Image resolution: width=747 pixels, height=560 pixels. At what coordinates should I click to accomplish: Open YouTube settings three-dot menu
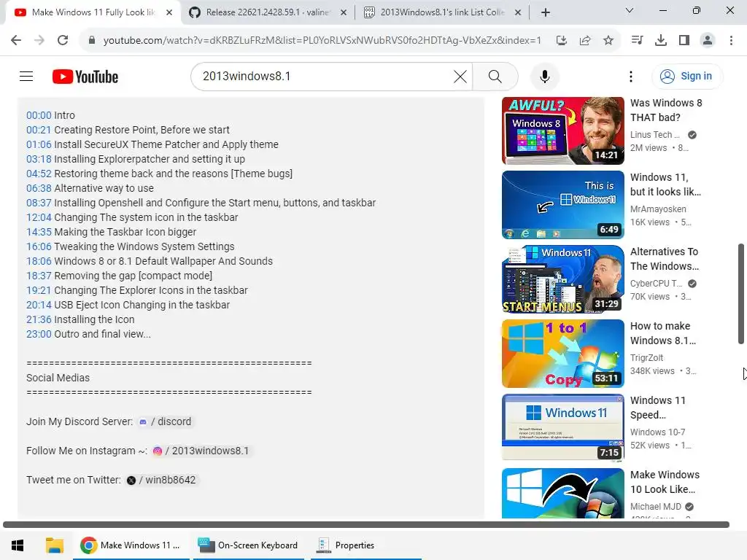tap(631, 76)
